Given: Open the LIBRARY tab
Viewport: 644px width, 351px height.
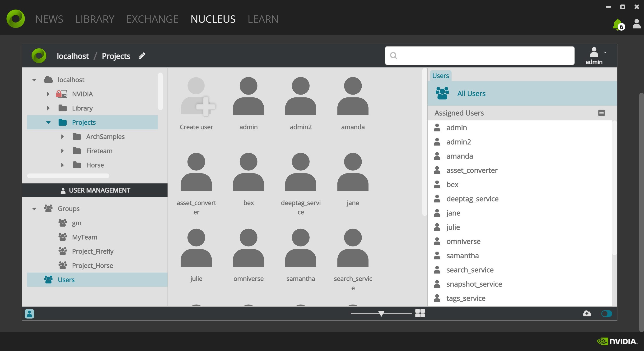Looking at the screenshot, I should (x=95, y=19).
